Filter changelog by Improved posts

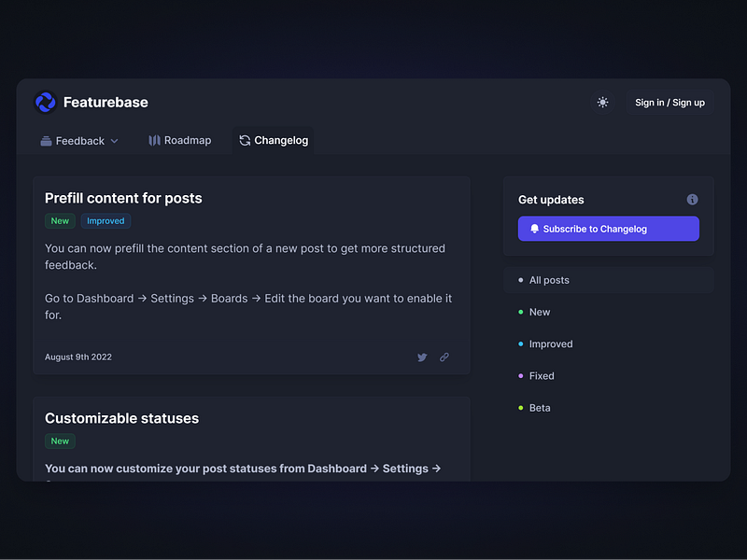(x=551, y=343)
